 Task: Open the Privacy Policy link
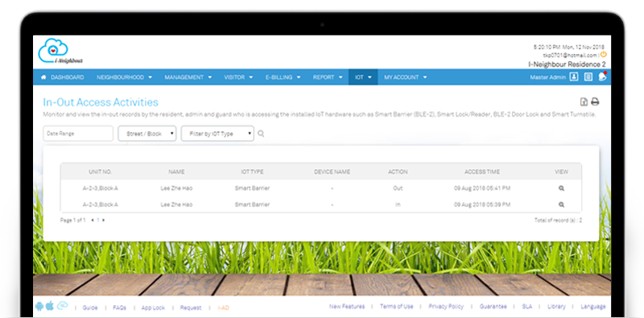tap(446, 307)
